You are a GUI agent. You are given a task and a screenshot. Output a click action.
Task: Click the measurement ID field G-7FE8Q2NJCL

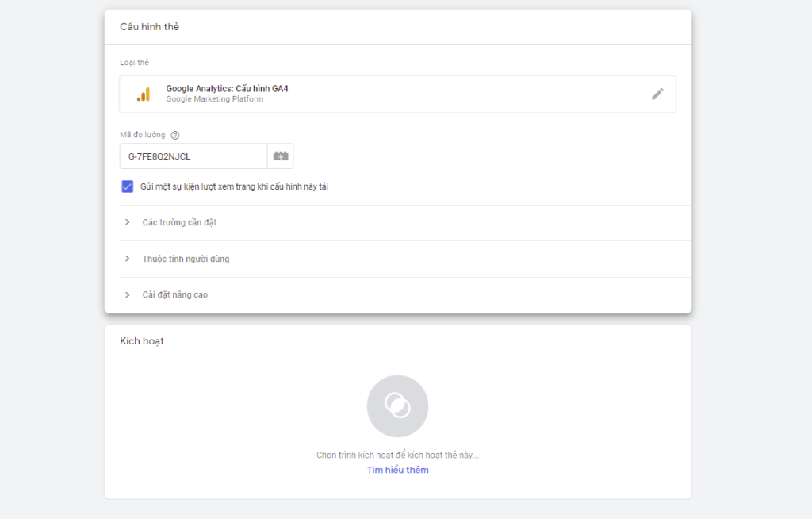point(193,156)
